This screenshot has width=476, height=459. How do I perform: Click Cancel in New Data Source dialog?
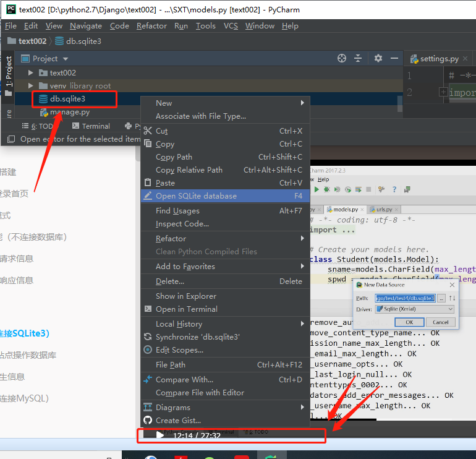440,322
